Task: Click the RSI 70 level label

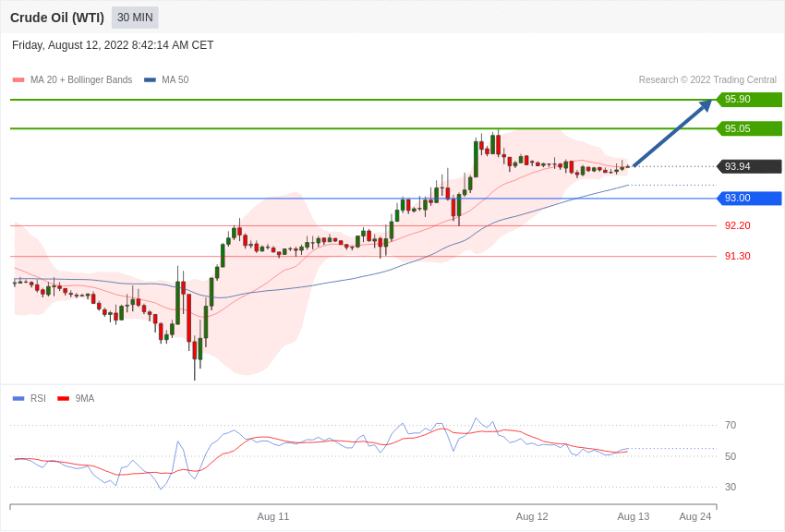Action: (x=731, y=426)
